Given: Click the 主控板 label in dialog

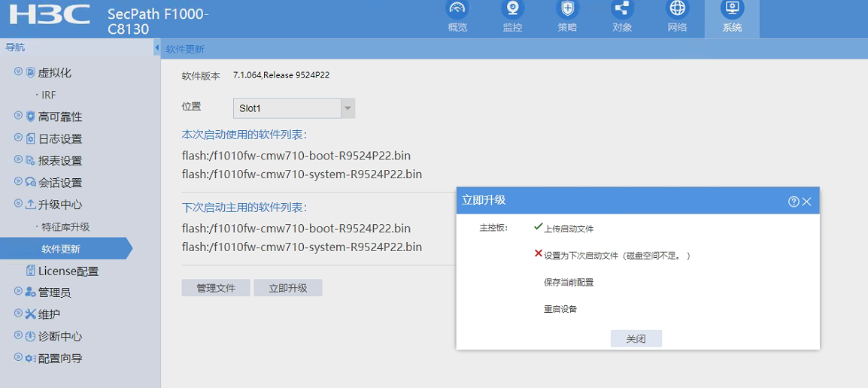Looking at the screenshot, I should [x=493, y=228].
